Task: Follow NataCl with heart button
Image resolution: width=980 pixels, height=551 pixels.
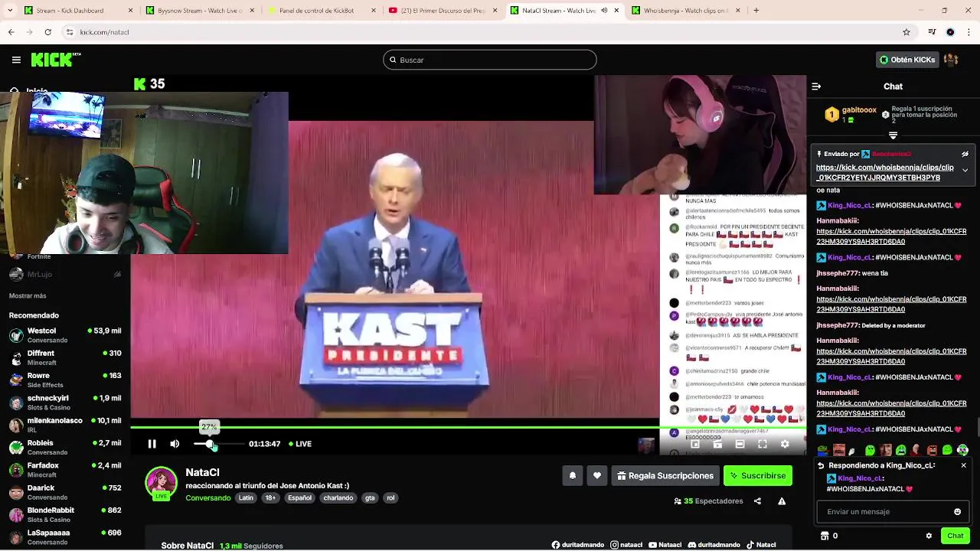Action: [x=597, y=476]
